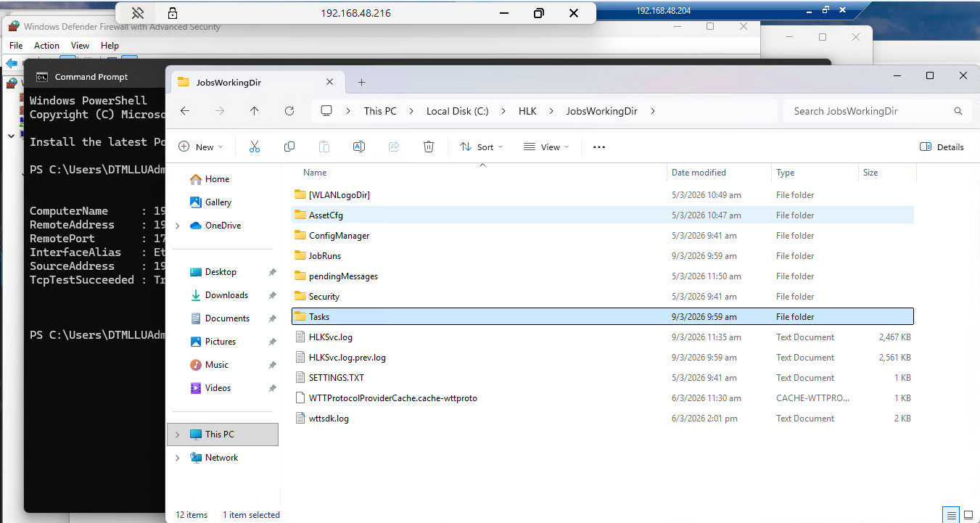This screenshot has width=980, height=523.
Task: Click the Copy icon in the toolbar
Action: 289,147
